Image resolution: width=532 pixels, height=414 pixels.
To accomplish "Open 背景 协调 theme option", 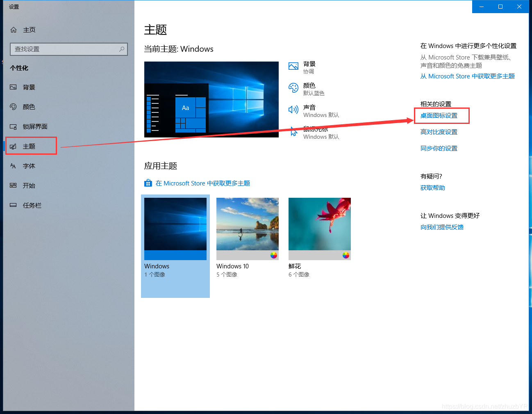I will [x=309, y=67].
